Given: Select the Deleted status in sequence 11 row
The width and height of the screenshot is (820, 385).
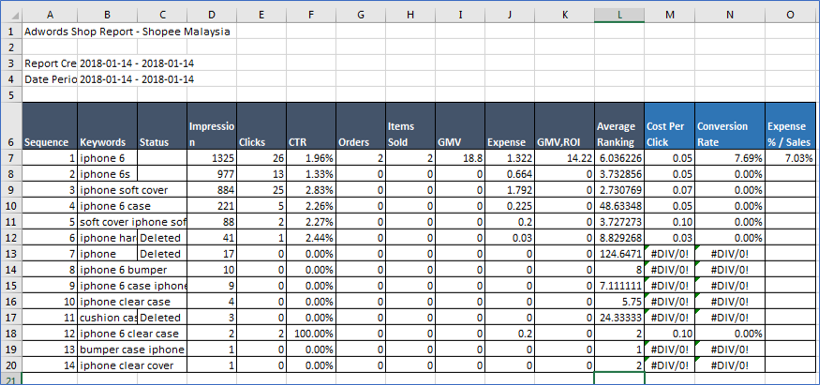Looking at the screenshot, I should pos(162,318).
